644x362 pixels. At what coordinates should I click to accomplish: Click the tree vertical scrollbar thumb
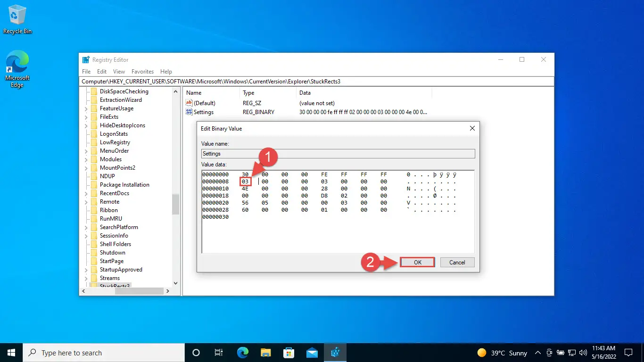[175, 204]
